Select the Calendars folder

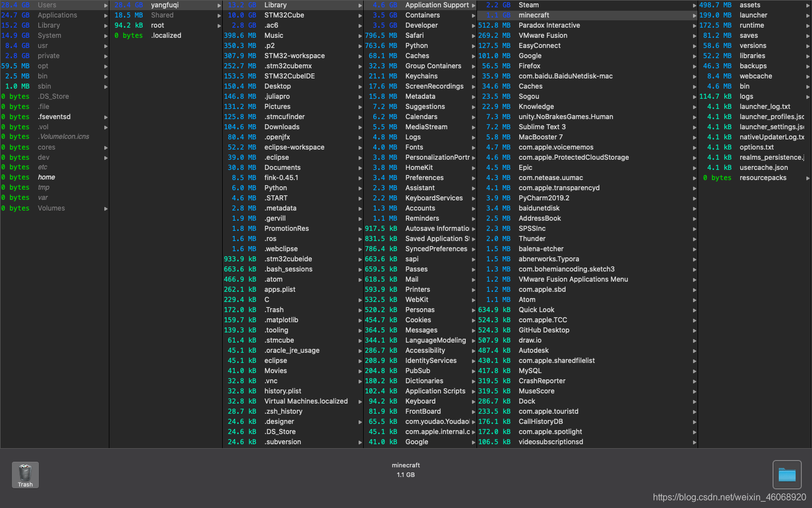[x=420, y=117]
